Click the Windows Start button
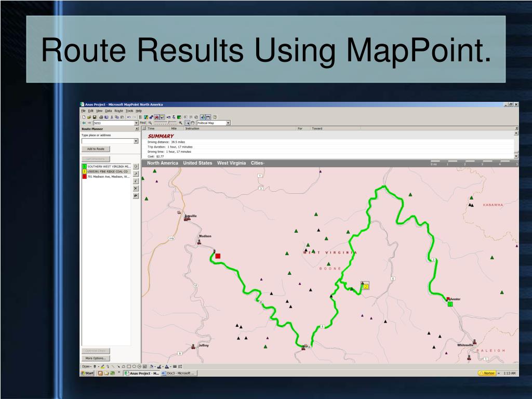Image resolution: width=532 pixels, height=399 pixels. (x=87, y=373)
